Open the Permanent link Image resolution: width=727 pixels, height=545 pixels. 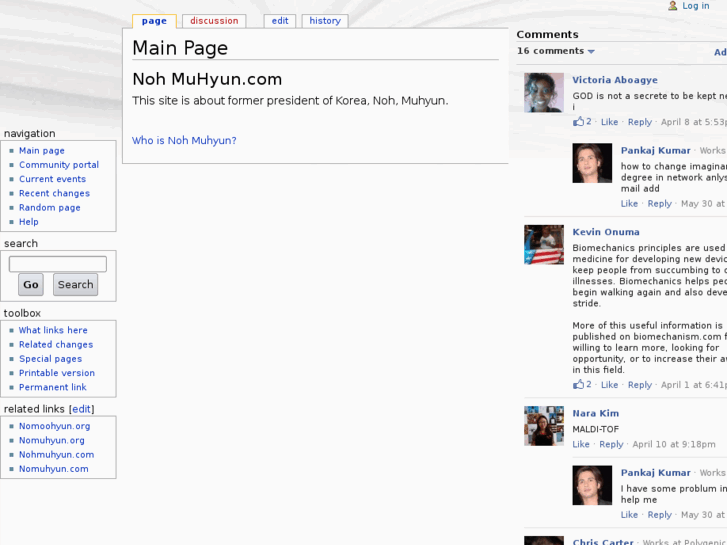53,387
